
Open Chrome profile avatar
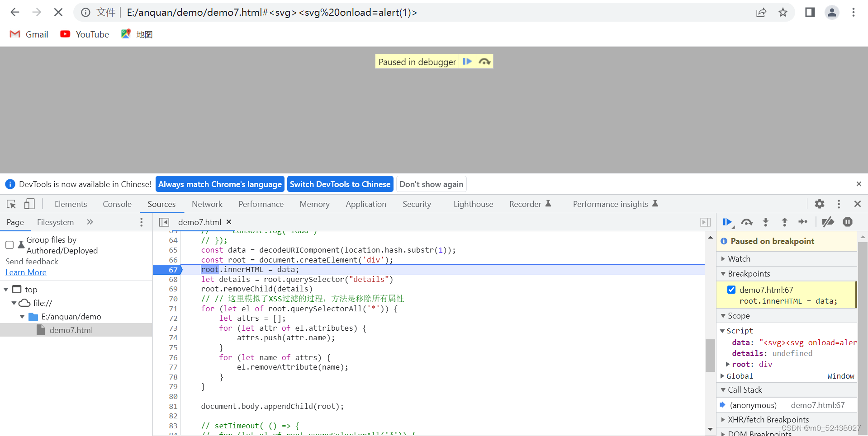(832, 12)
